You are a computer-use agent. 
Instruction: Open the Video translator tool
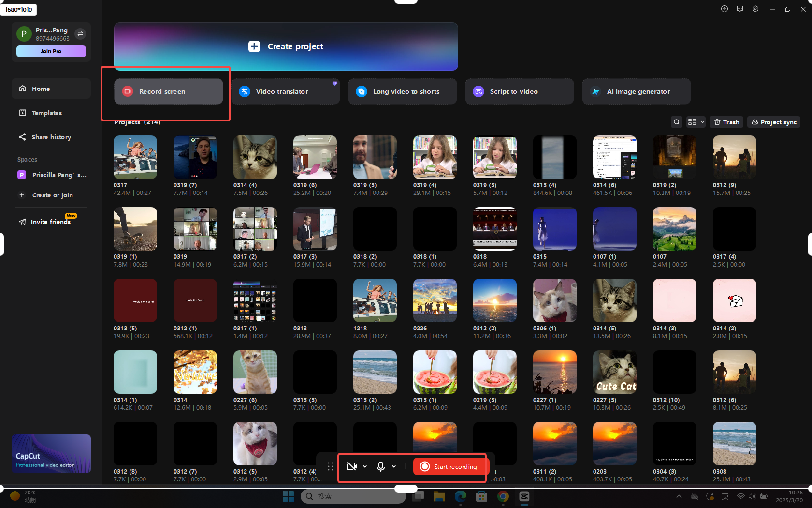coord(285,91)
